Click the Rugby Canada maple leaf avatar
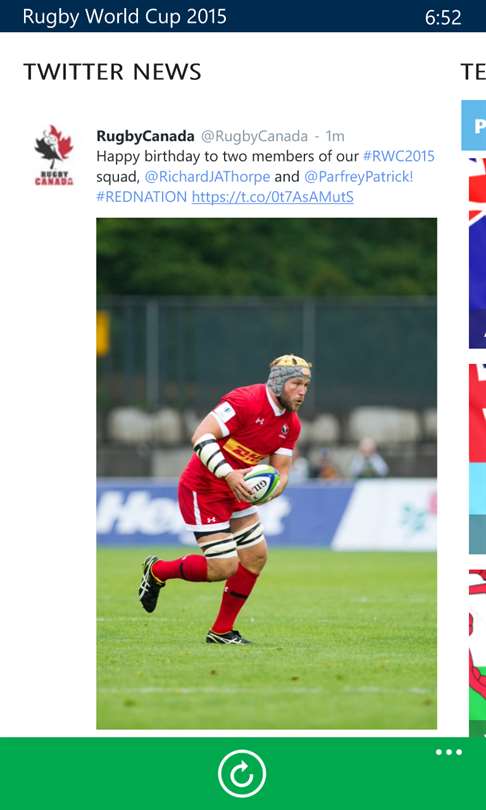486x810 pixels. (x=54, y=155)
